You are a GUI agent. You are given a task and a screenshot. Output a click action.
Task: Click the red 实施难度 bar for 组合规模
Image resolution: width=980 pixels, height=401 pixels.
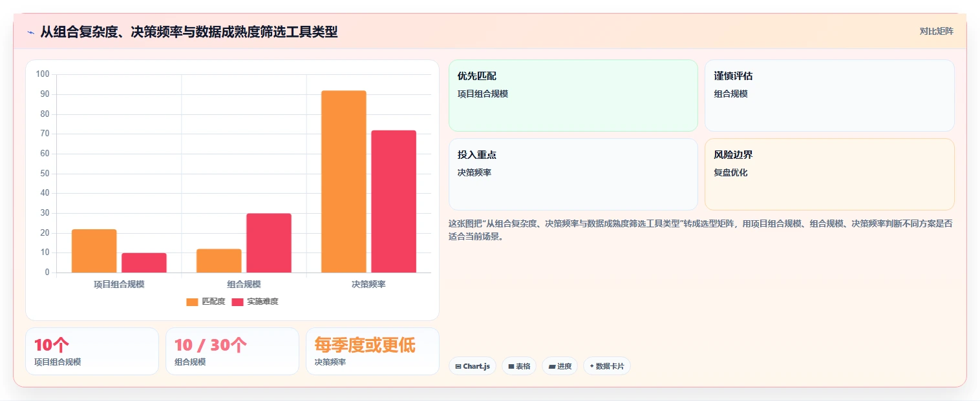269,243
